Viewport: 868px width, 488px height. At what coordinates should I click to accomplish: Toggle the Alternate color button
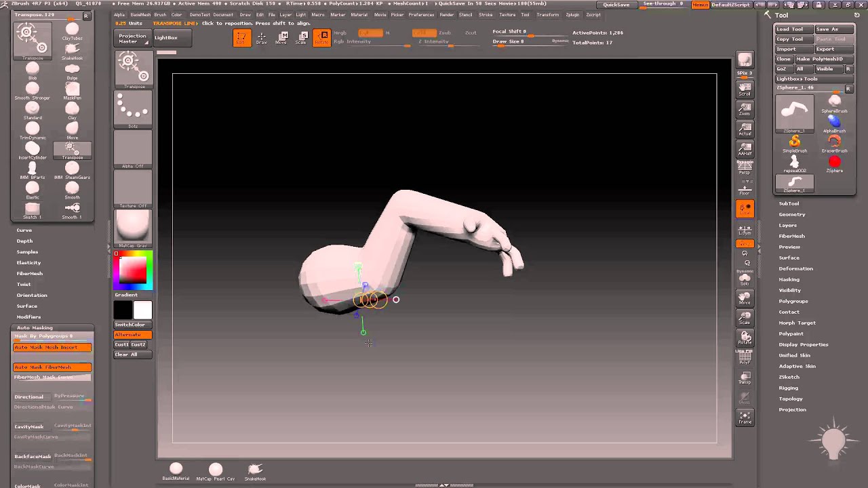133,334
